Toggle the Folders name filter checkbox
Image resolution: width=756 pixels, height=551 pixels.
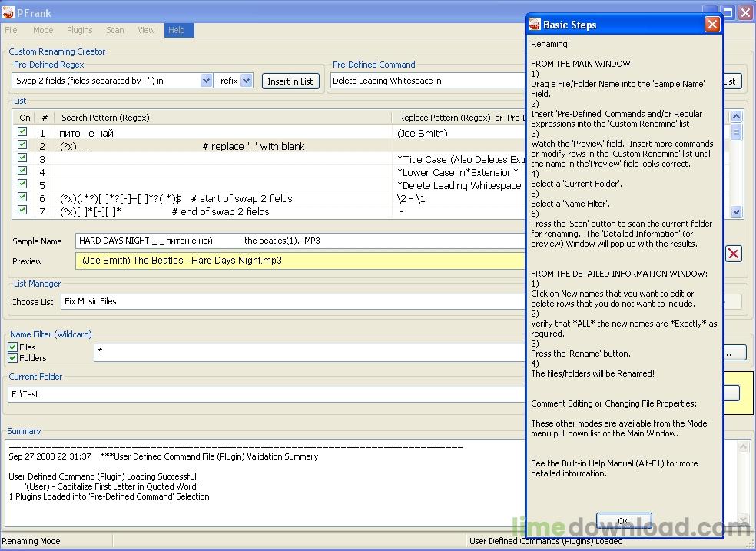point(13,358)
